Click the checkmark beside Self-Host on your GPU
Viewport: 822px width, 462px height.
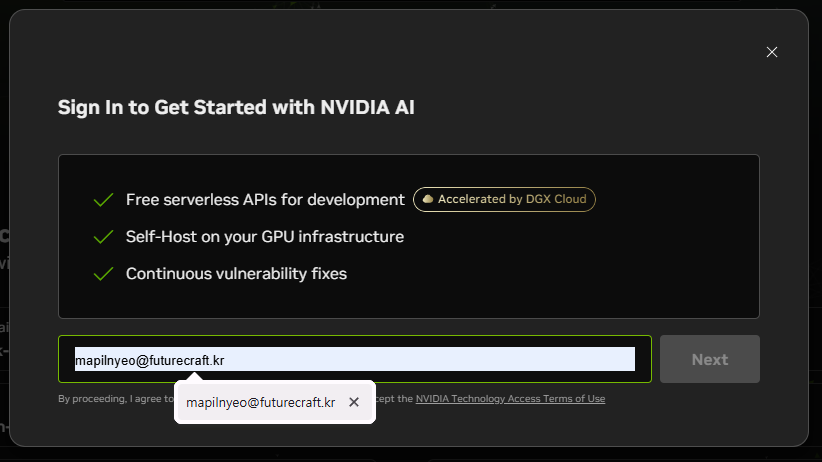103,237
